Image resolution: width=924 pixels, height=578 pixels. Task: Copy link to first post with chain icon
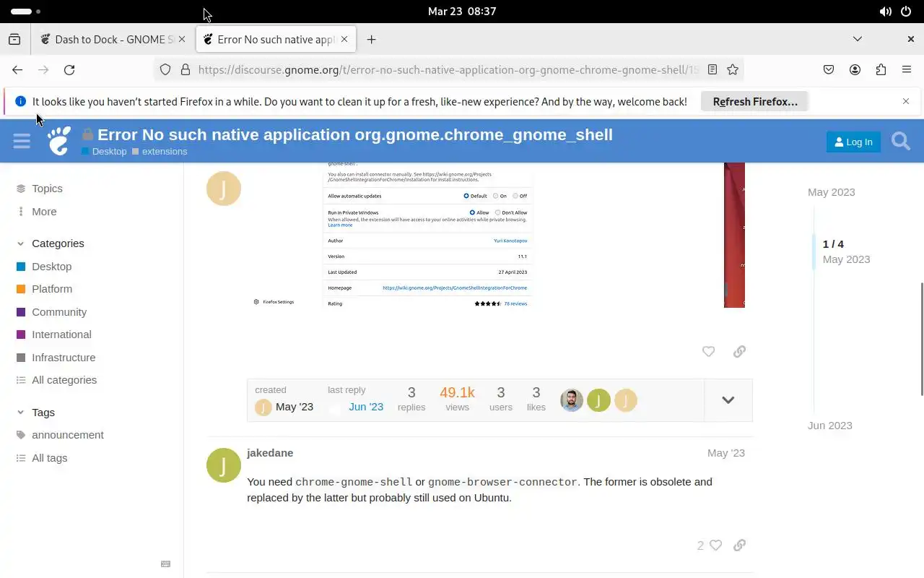pyautogui.click(x=739, y=351)
